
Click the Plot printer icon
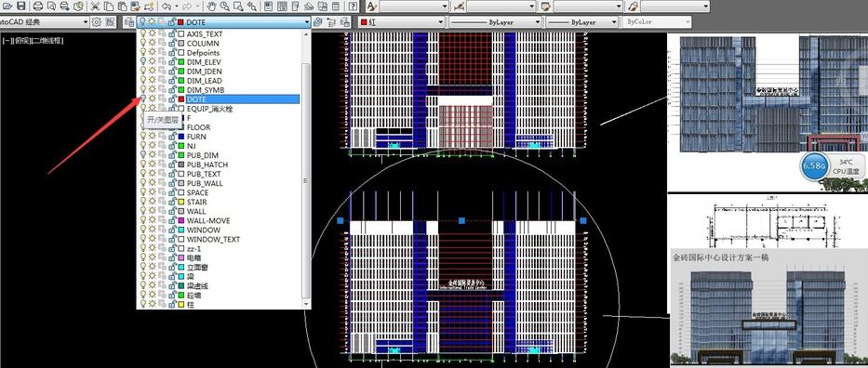click(x=37, y=7)
